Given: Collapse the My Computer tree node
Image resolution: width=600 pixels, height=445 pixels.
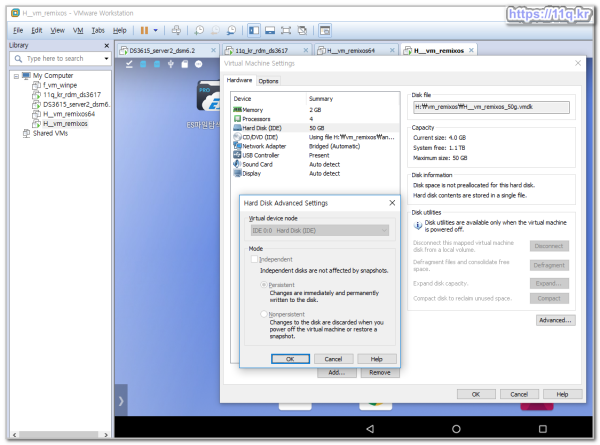Looking at the screenshot, I should (x=16, y=76).
